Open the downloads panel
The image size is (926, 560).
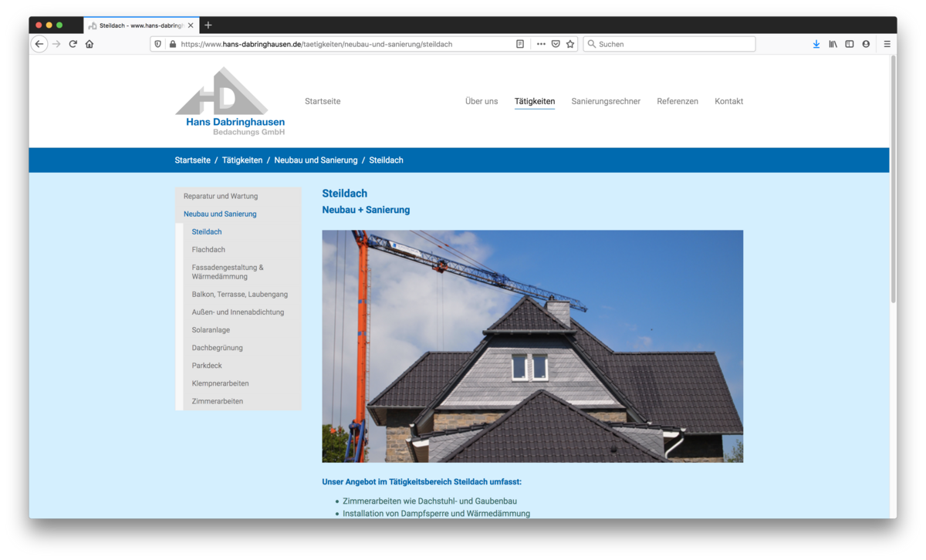(x=816, y=44)
